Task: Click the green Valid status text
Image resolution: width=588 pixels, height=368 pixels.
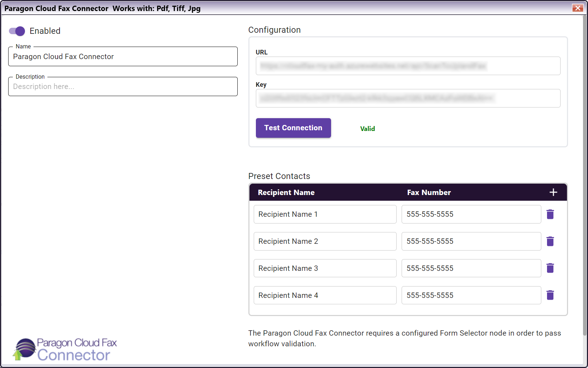Action: coord(367,129)
